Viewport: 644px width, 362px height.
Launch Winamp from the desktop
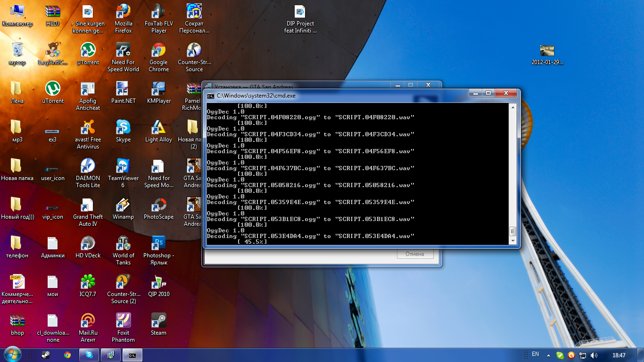123,205
